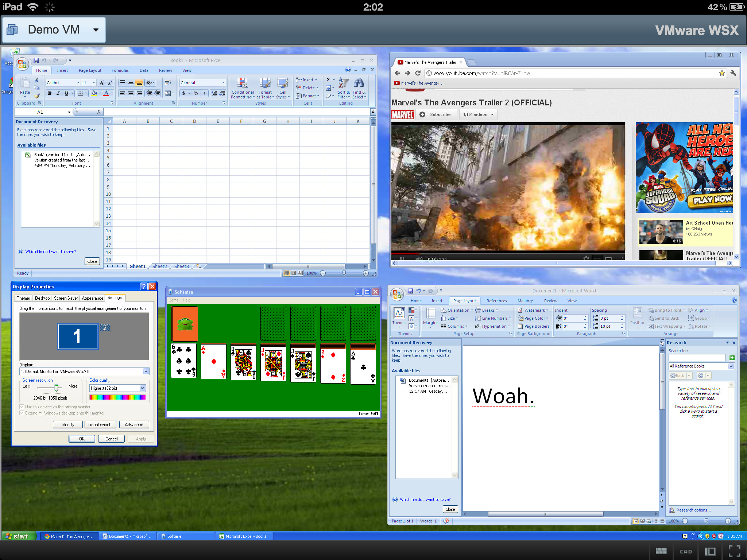This screenshot has width=747, height=560.
Task: Click Chrome back arrow button
Action: coord(398,73)
